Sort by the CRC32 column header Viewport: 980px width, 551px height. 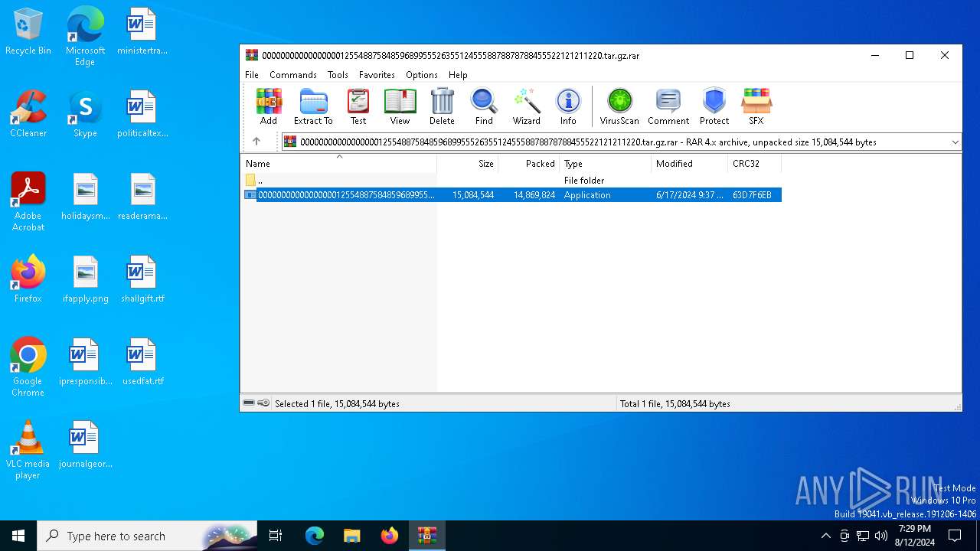755,164
